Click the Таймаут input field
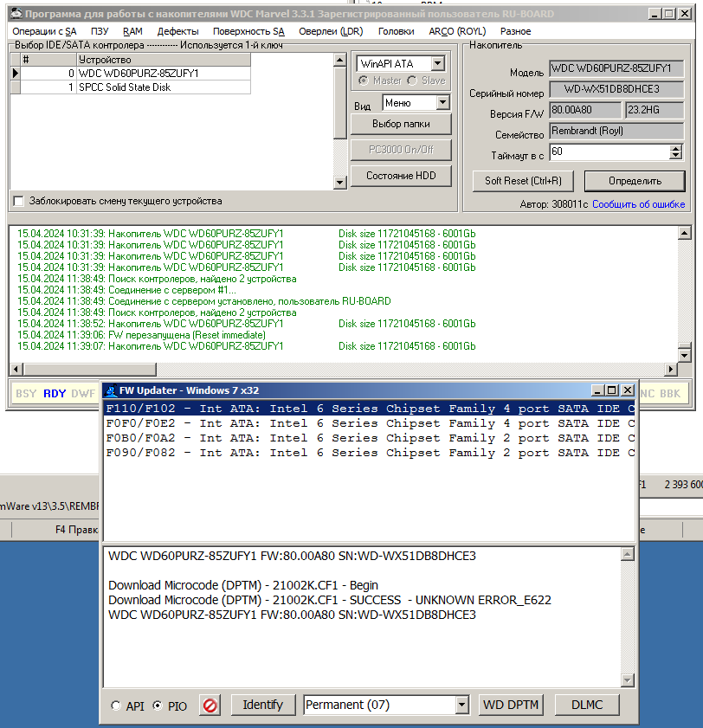 point(609,151)
